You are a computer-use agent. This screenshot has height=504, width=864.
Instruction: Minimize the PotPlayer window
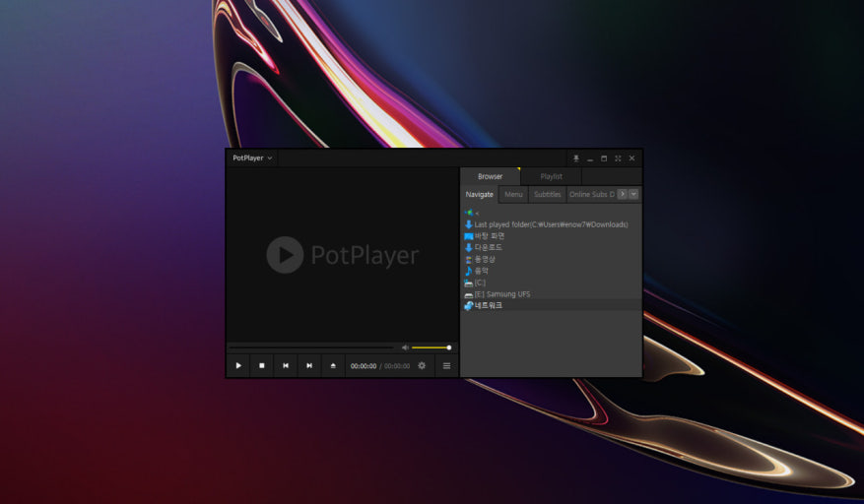tap(590, 158)
